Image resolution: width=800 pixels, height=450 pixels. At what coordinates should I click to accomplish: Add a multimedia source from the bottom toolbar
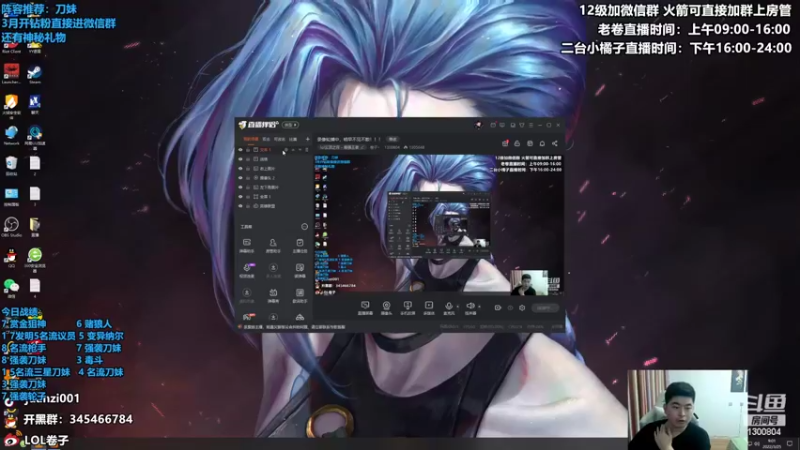429,308
